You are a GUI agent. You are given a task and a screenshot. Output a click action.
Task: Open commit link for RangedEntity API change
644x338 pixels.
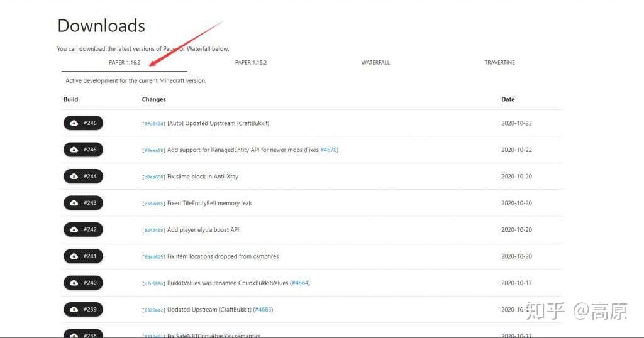pos(153,150)
